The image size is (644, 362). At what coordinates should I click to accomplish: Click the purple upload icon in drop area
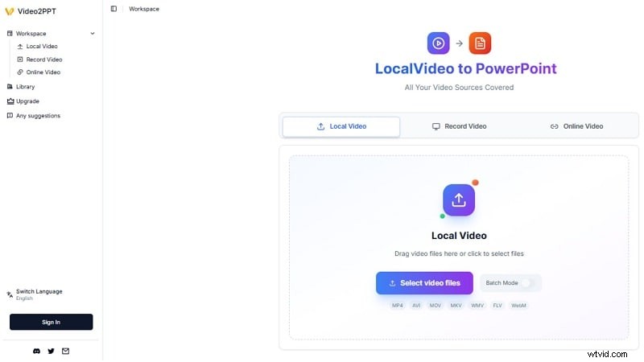[x=459, y=200]
